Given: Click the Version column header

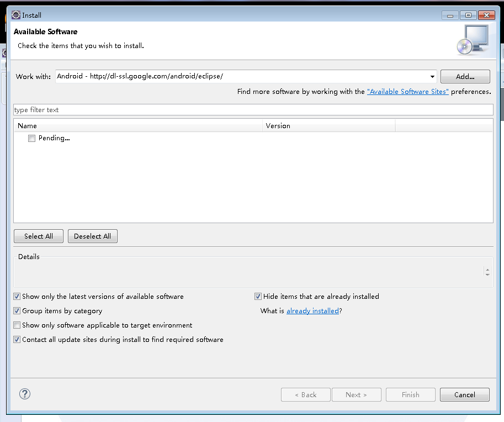Looking at the screenshot, I should [x=329, y=126].
